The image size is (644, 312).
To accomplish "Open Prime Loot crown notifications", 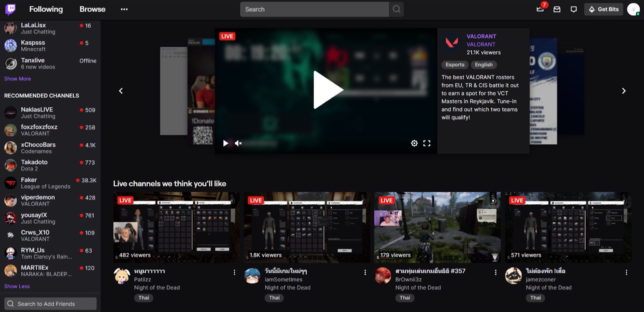I will [x=541, y=9].
